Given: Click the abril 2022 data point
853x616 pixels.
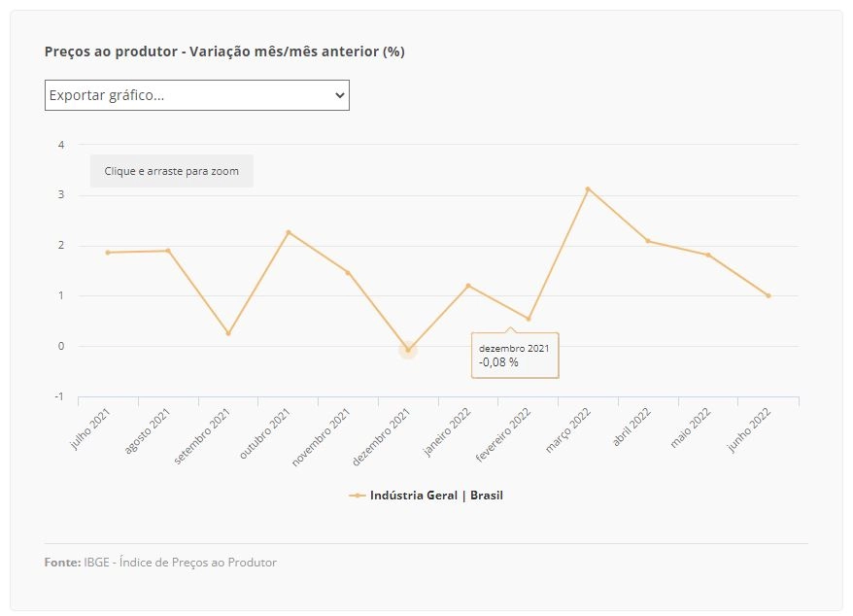Looking at the screenshot, I should [x=648, y=241].
